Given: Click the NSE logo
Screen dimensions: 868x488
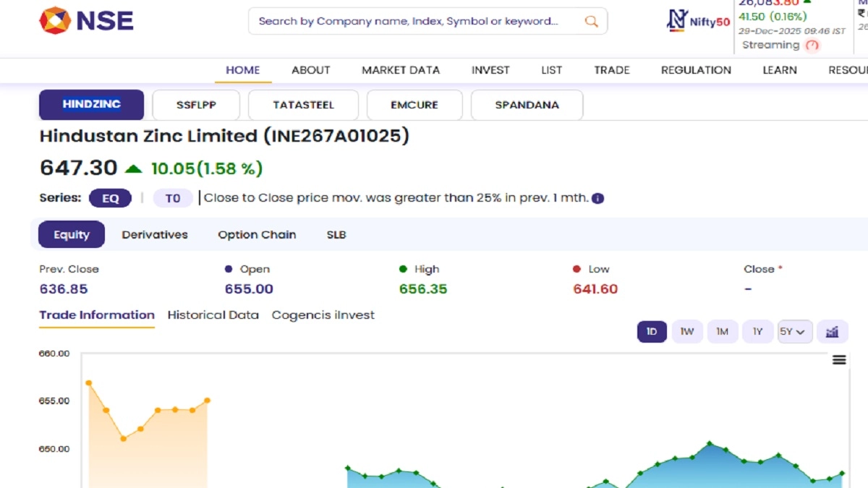Looking at the screenshot, I should pos(86,20).
